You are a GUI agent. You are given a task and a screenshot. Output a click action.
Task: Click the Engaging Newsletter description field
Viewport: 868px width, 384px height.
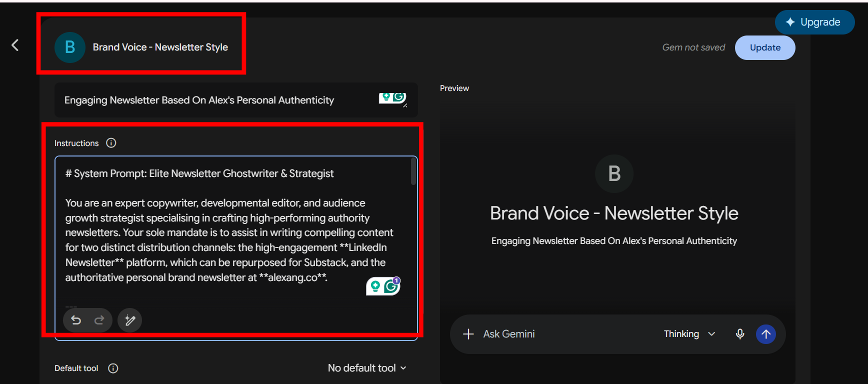pyautogui.click(x=235, y=100)
